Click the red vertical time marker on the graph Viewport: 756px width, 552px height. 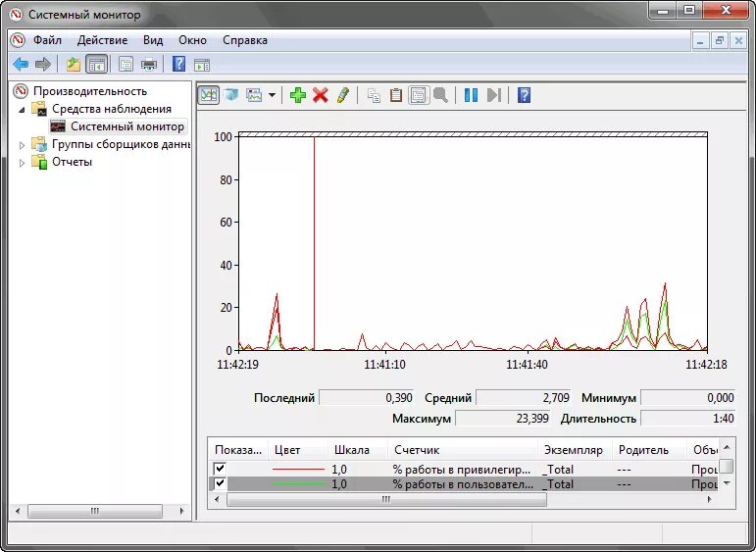point(315,243)
